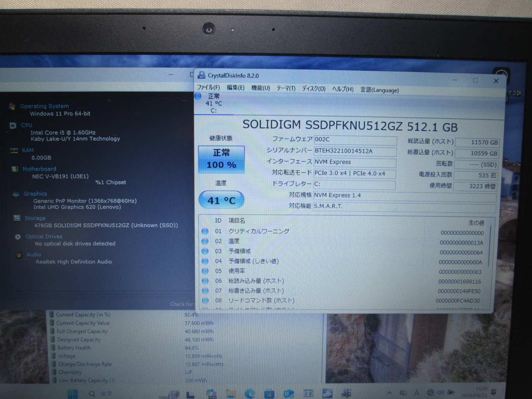The image size is (532, 399).
Task: Open the ファイル(F) menu in CrystalDiskInfo
Action: (208, 87)
